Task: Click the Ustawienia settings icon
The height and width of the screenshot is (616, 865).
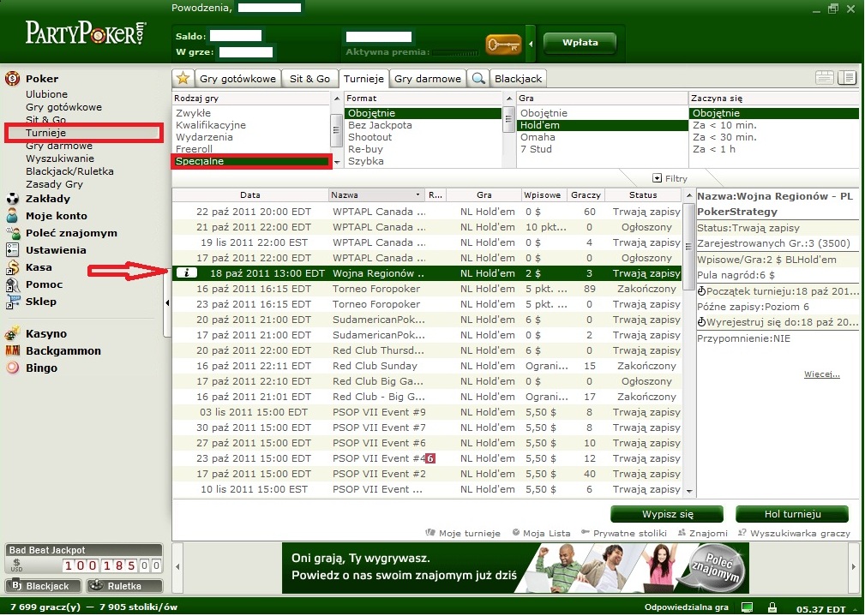Action: click(x=12, y=250)
